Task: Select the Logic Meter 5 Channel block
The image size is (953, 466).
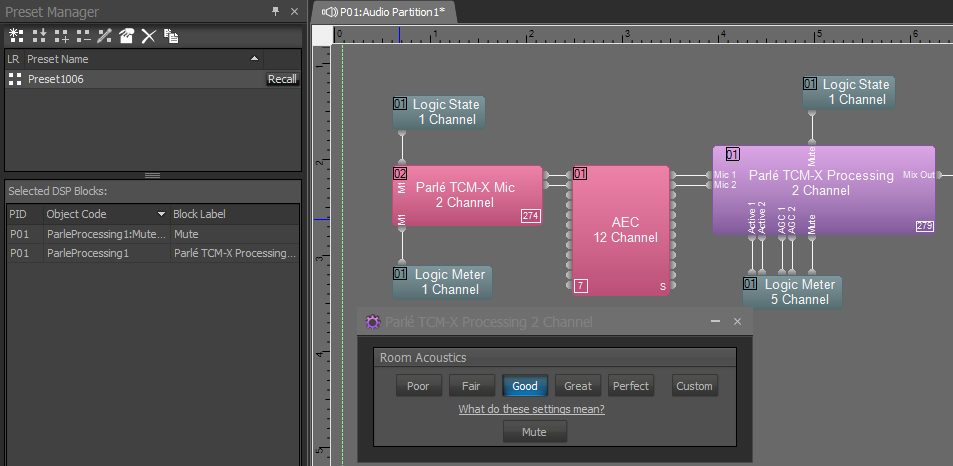Action: (792, 292)
